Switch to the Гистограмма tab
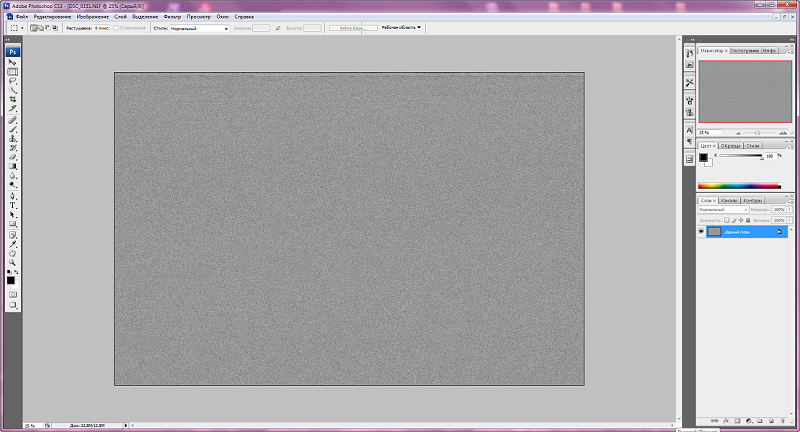Image resolution: width=800 pixels, height=432 pixels. point(745,50)
